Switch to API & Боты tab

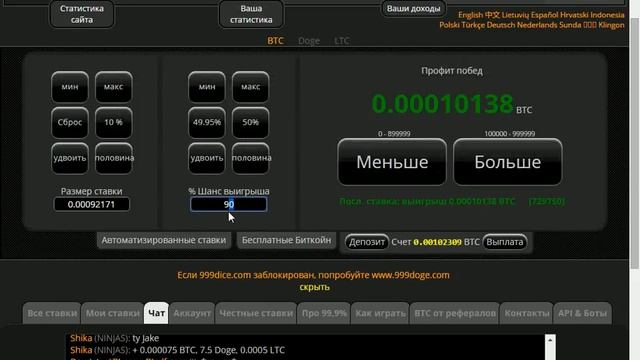point(582,313)
